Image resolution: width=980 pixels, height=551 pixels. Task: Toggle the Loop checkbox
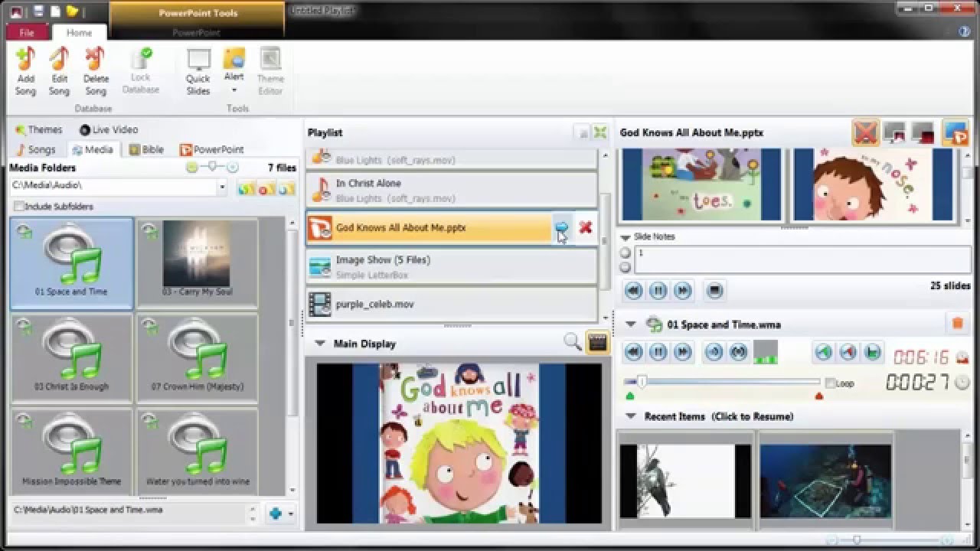tap(831, 383)
